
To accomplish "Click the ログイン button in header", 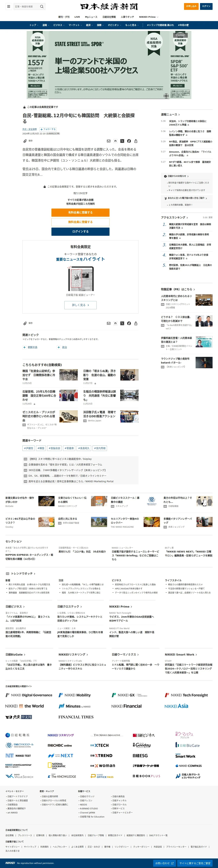I will point(206,6).
